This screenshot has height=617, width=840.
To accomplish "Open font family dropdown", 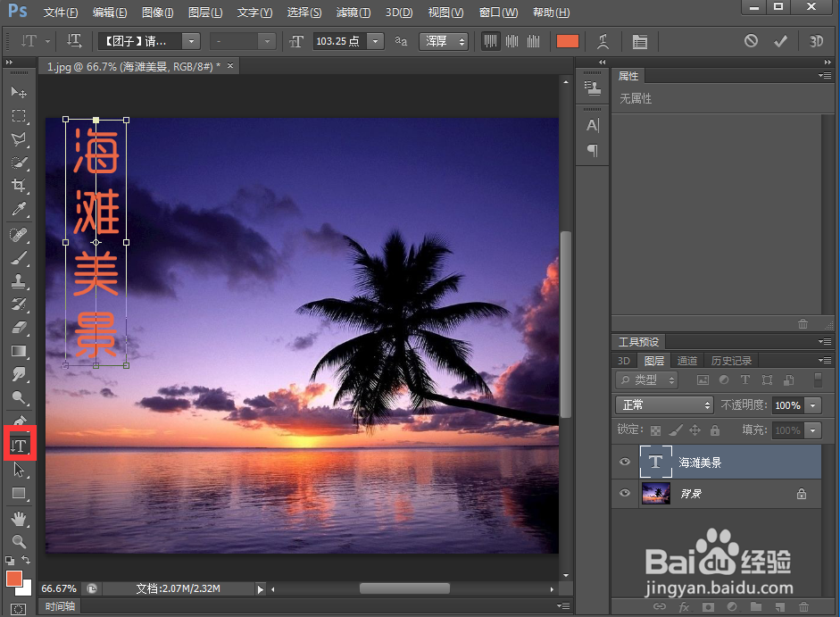I will [x=191, y=41].
